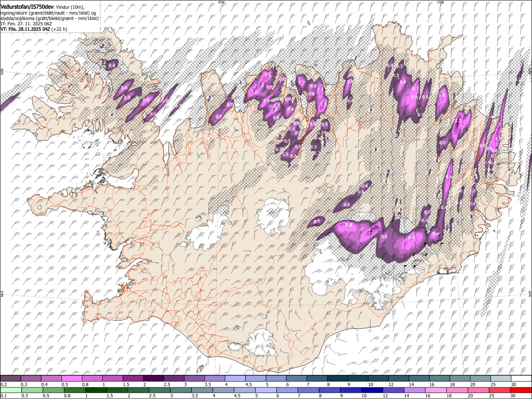The image size is (532, 399).
Task: Click the "VT: Fös. 28.11.2025 04Z" valid time
Action: pyautogui.click(x=25, y=29)
